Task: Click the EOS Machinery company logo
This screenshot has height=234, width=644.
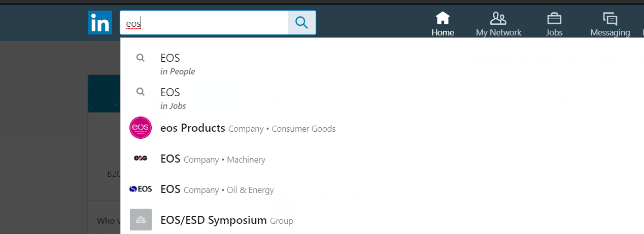Action: 141,159
